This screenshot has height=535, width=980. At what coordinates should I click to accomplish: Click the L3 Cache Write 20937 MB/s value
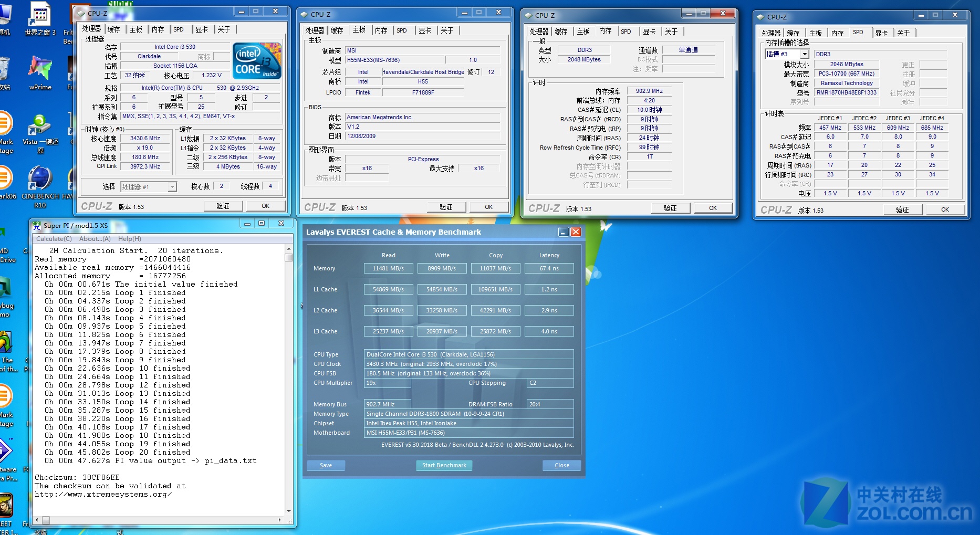click(442, 331)
